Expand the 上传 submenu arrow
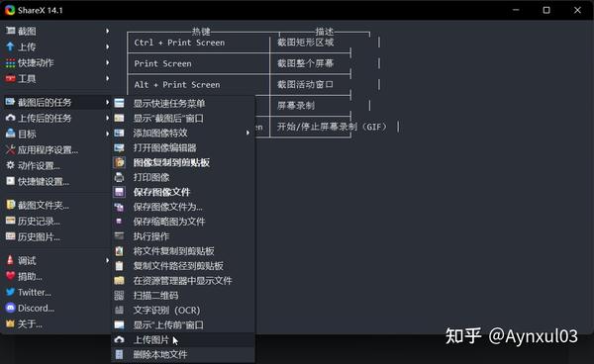This screenshot has width=594, height=364. (x=107, y=46)
